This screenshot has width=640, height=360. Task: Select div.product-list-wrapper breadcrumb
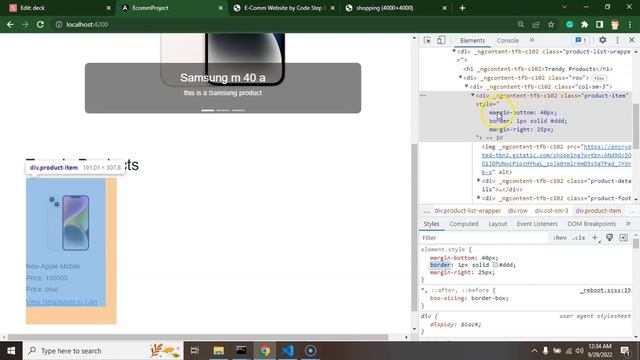tap(467, 211)
